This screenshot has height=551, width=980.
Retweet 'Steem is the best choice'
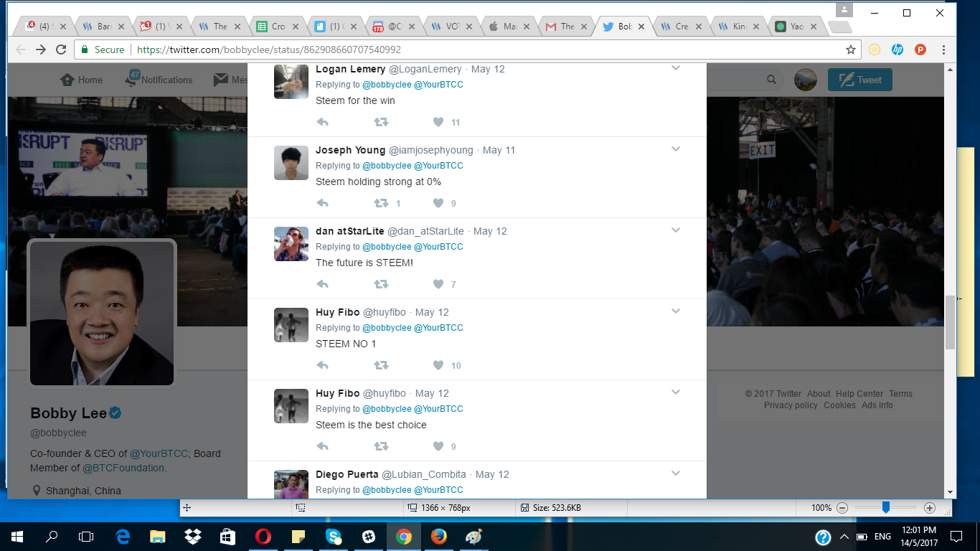pos(381,446)
